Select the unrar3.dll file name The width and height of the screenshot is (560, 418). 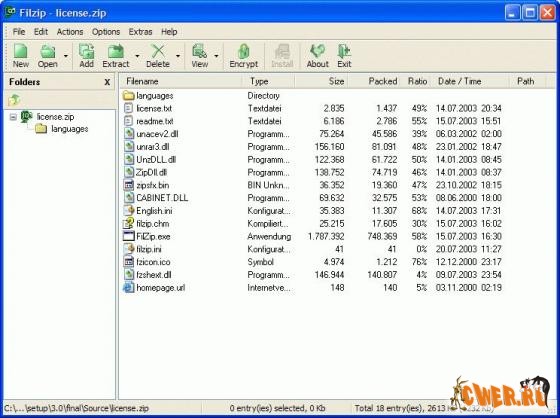(x=153, y=147)
